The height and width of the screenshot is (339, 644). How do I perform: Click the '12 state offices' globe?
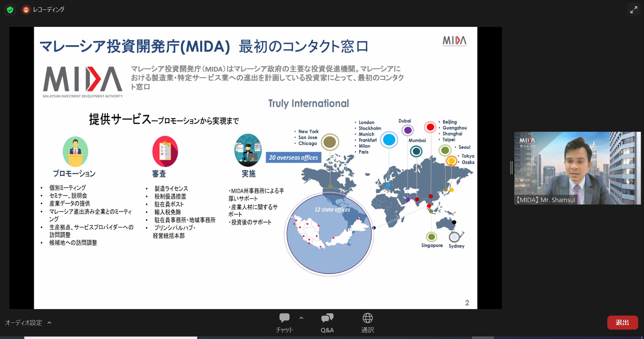pos(329,234)
